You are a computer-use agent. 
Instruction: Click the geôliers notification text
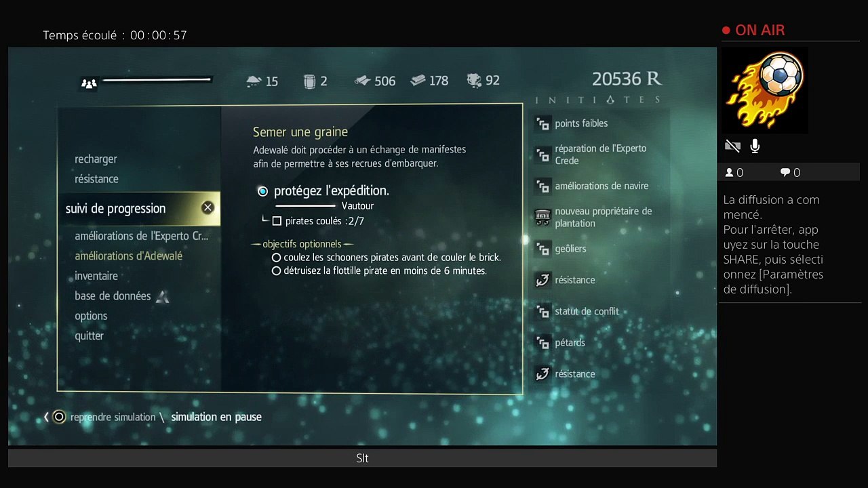[570, 249]
